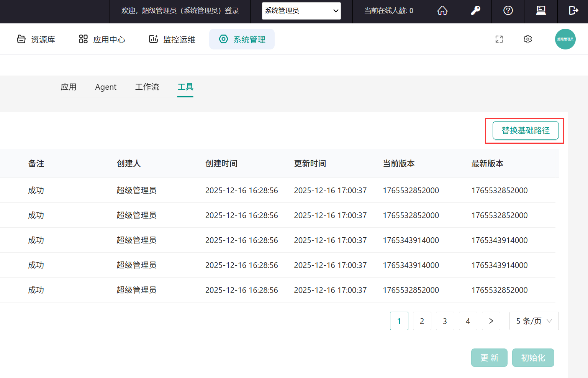Click the home icon in top bar

442,11
